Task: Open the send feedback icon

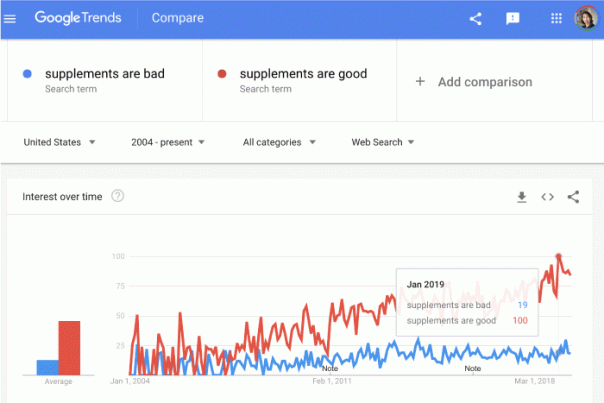Action: (512, 18)
